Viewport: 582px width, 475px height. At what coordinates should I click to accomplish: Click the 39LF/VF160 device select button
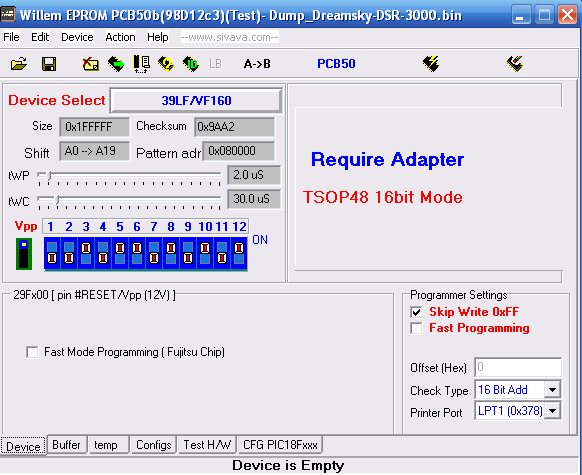[196, 101]
